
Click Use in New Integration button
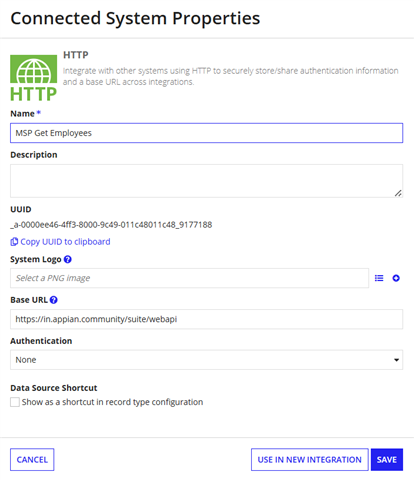(x=310, y=460)
